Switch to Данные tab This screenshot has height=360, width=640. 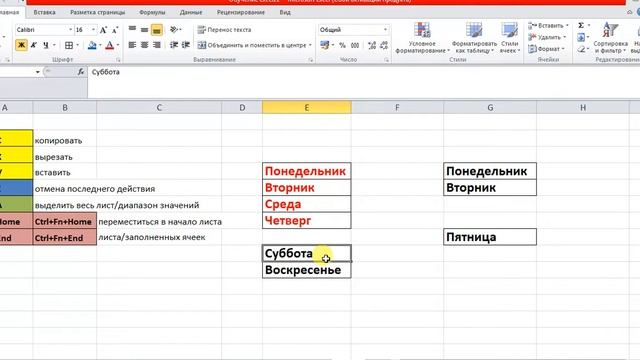(x=191, y=12)
